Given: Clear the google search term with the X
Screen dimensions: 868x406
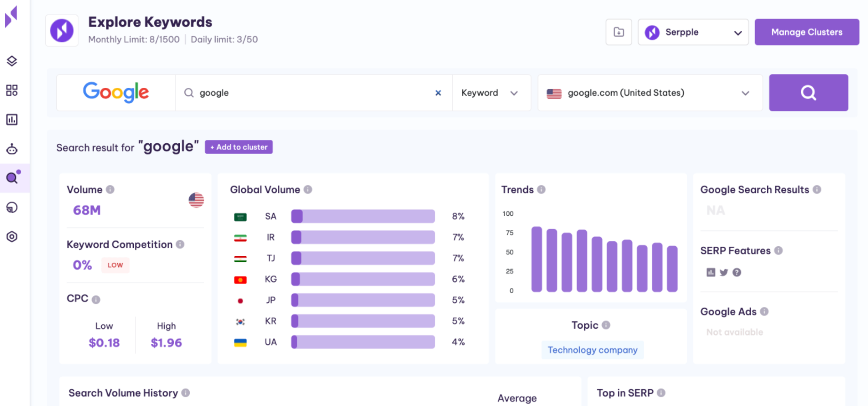Looking at the screenshot, I should coord(438,93).
